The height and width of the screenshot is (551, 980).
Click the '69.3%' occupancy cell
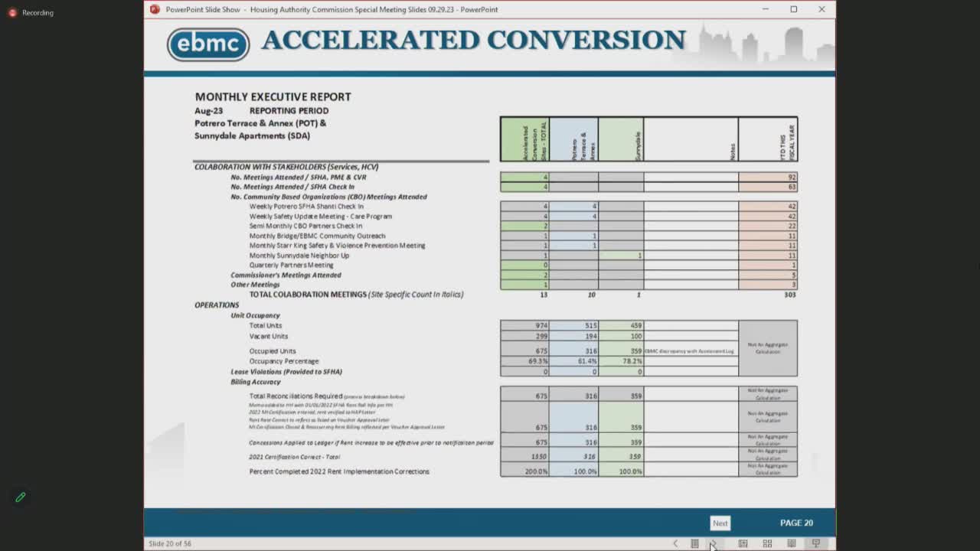[525, 361]
